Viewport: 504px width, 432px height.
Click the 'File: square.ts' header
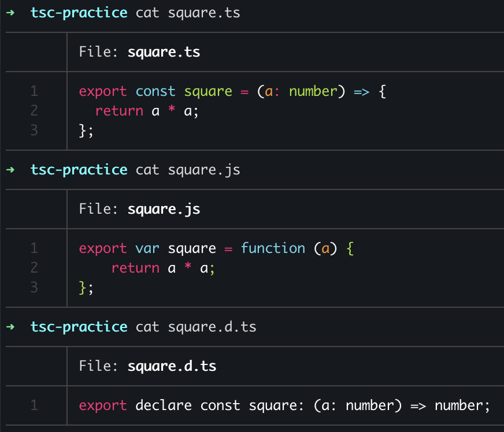(139, 52)
